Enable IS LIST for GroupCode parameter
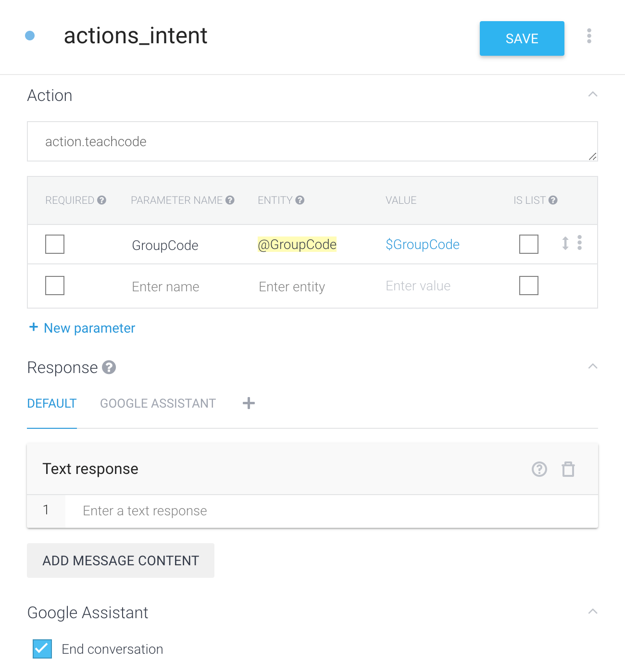Screen dimensions: 625x672 (528, 244)
